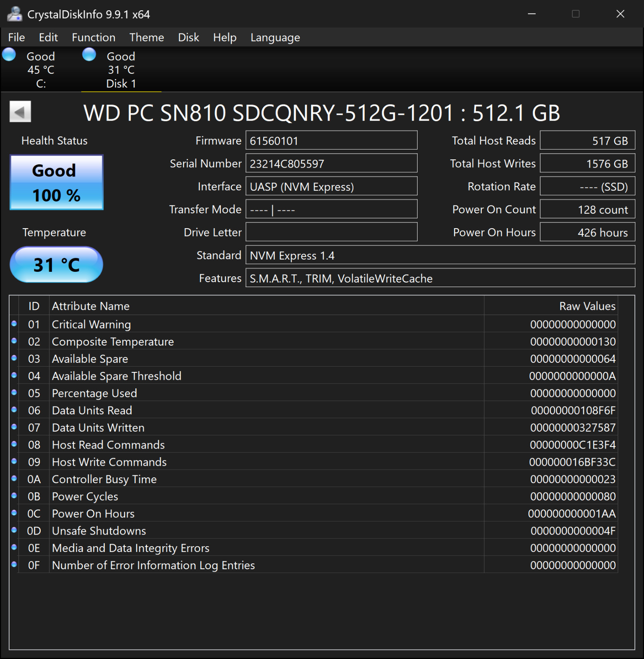
Task: Select the Critical Warning attribute row
Action: click(x=314, y=324)
